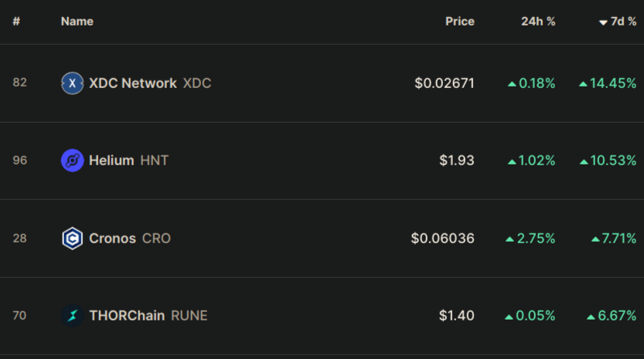Image resolution: width=644 pixels, height=359 pixels.
Task: Click the RUNE ticker symbol
Action: point(189,316)
